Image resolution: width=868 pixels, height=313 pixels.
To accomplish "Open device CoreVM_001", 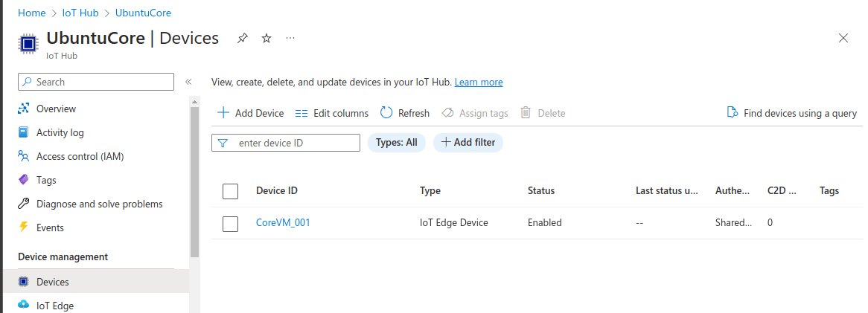I will (283, 223).
